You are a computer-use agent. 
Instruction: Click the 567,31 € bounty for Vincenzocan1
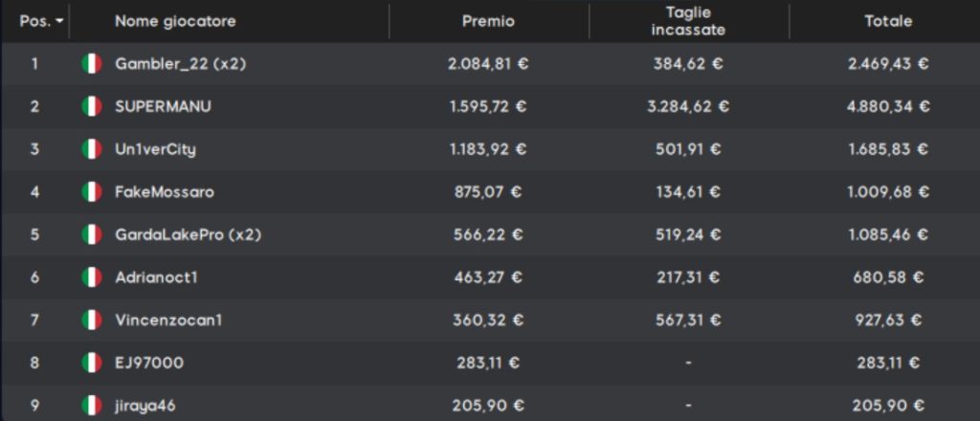point(688,321)
